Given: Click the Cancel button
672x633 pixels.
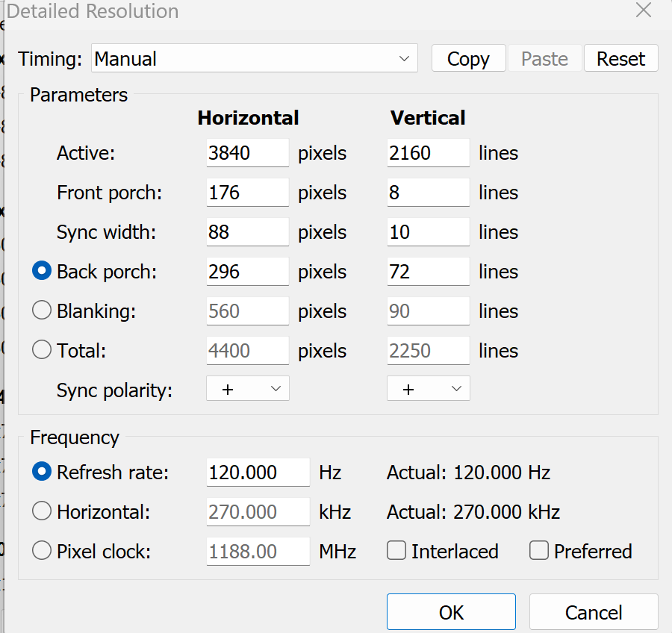Looking at the screenshot, I should pos(594,613).
